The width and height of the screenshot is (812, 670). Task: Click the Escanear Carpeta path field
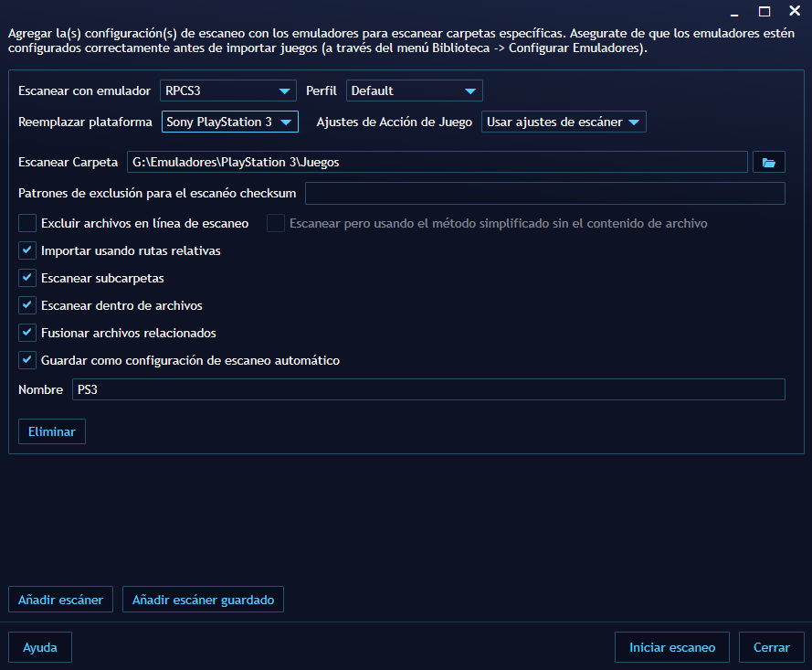click(x=437, y=162)
